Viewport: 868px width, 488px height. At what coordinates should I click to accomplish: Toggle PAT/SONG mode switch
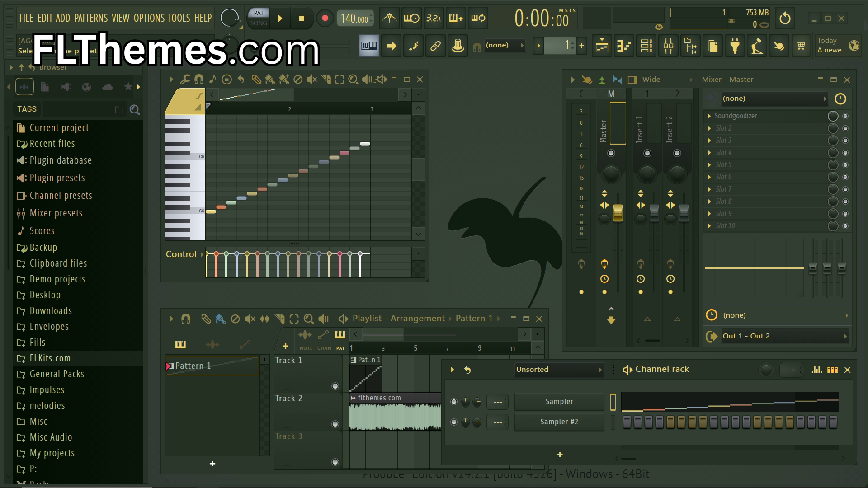pos(259,18)
